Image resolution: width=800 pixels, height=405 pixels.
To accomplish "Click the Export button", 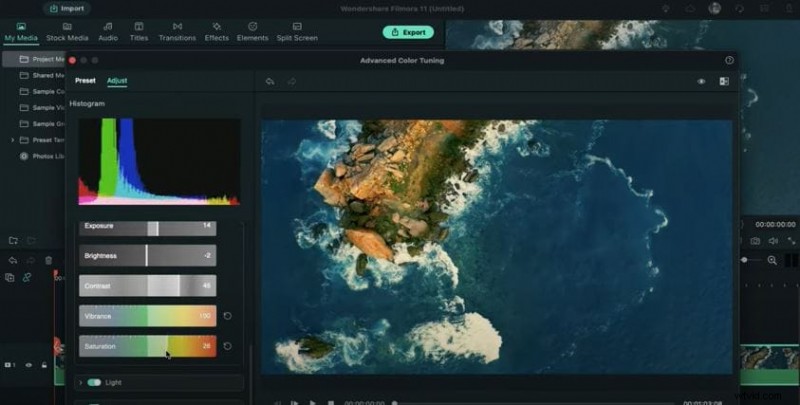I will pyautogui.click(x=408, y=32).
